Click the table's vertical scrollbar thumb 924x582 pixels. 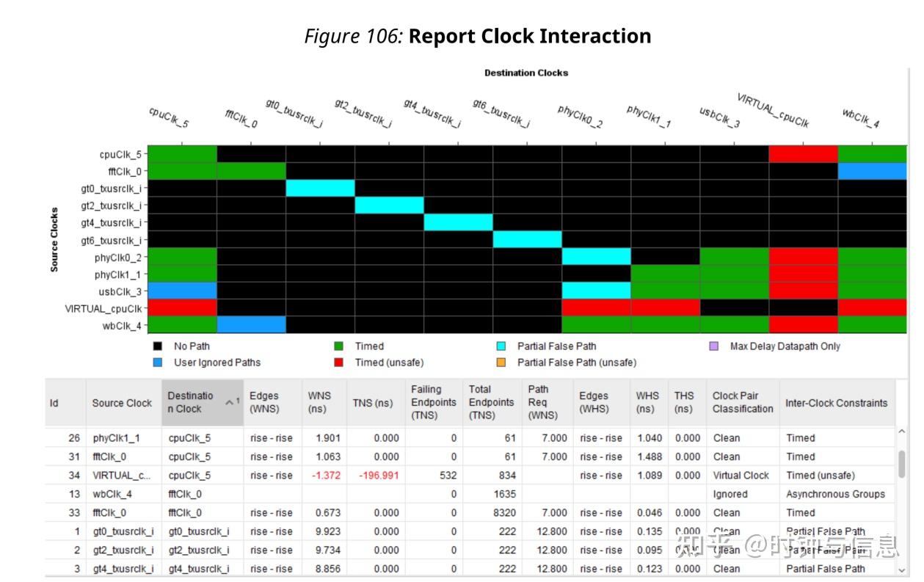pyautogui.click(x=901, y=464)
